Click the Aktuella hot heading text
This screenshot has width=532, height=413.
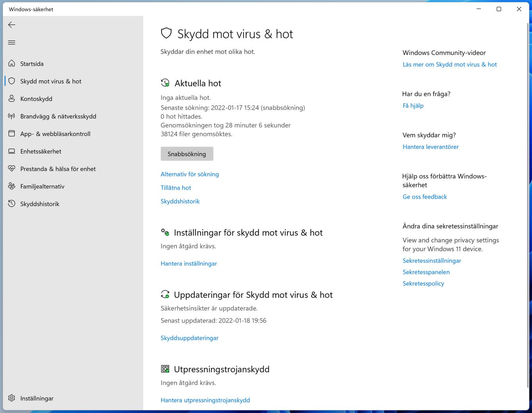pos(198,83)
